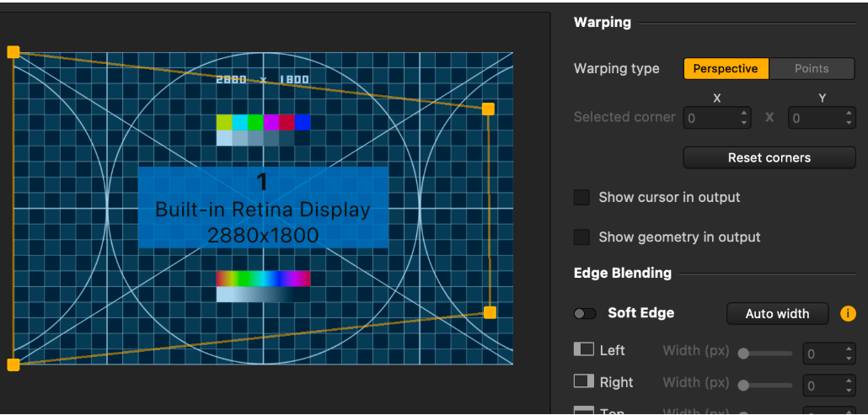Click the Left width slider handle
Screen dimensions: 868x415
[744, 354]
